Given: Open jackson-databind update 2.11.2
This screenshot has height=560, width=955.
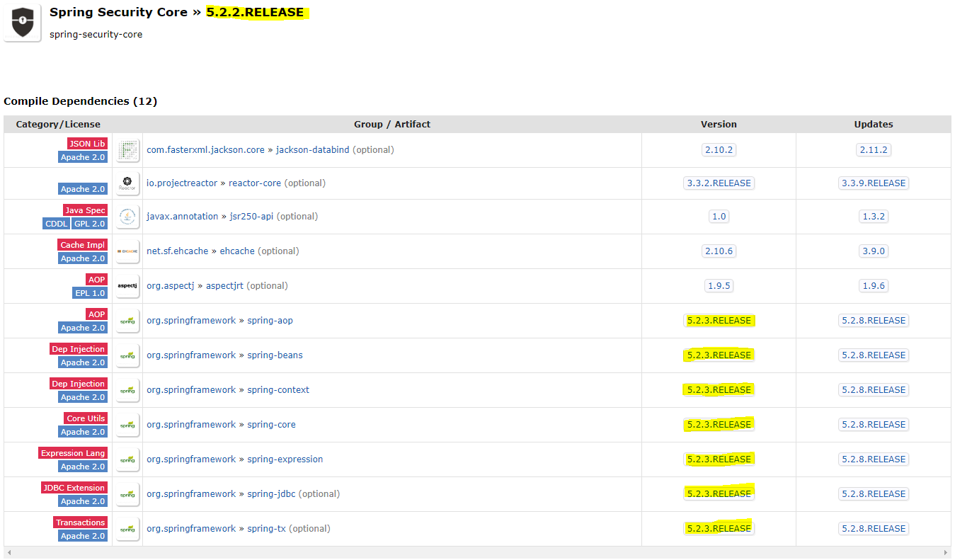Looking at the screenshot, I should click(873, 150).
